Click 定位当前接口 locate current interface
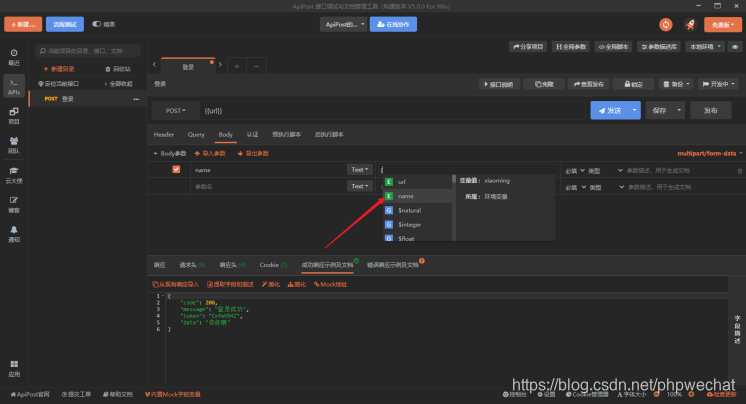The width and height of the screenshot is (746, 404). pos(59,84)
